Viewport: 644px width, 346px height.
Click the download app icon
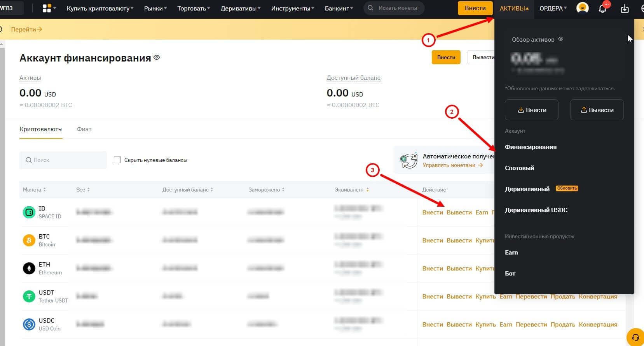pos(625,9)
